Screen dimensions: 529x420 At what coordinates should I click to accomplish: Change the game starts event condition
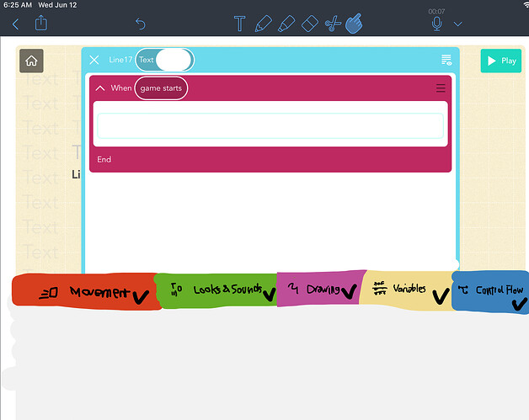[161, 88]
